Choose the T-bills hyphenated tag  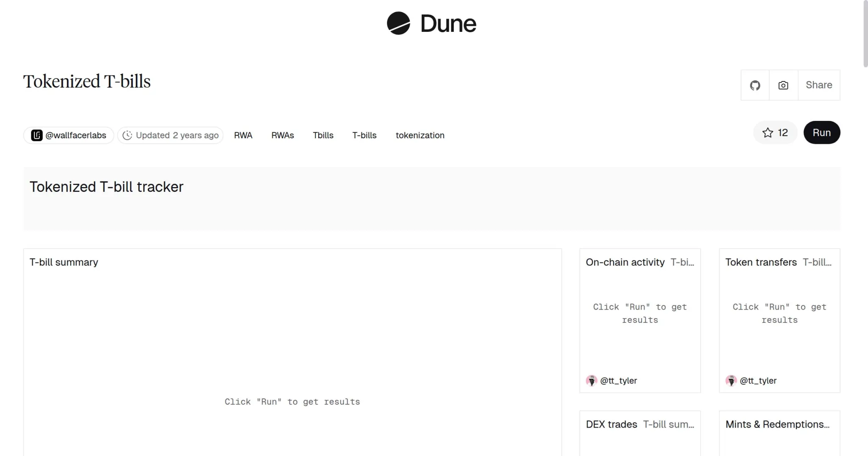(364, 135)
